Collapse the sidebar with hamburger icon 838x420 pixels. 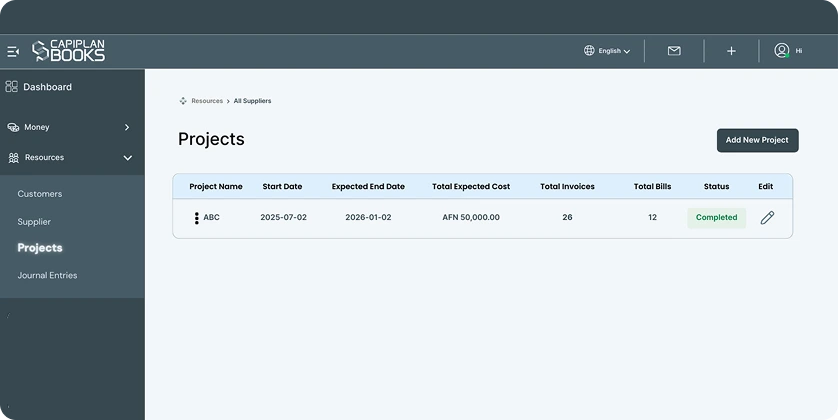[13, 51]
